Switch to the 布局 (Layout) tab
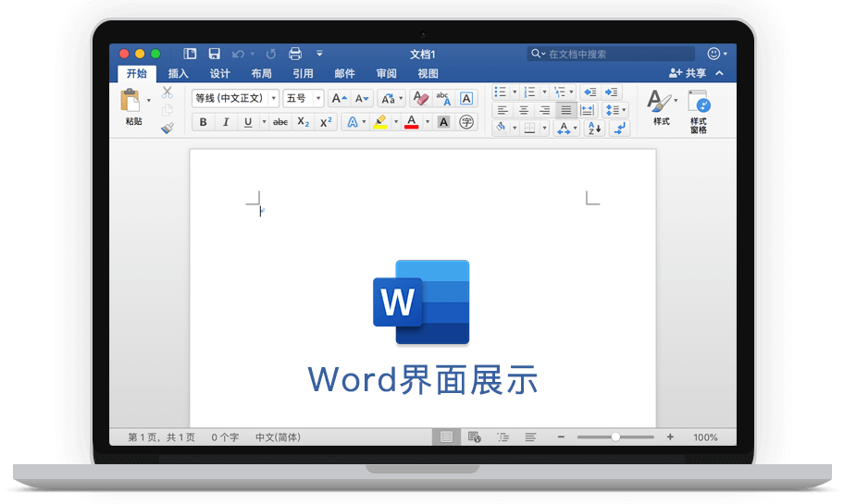 click(x=261, y=74)
